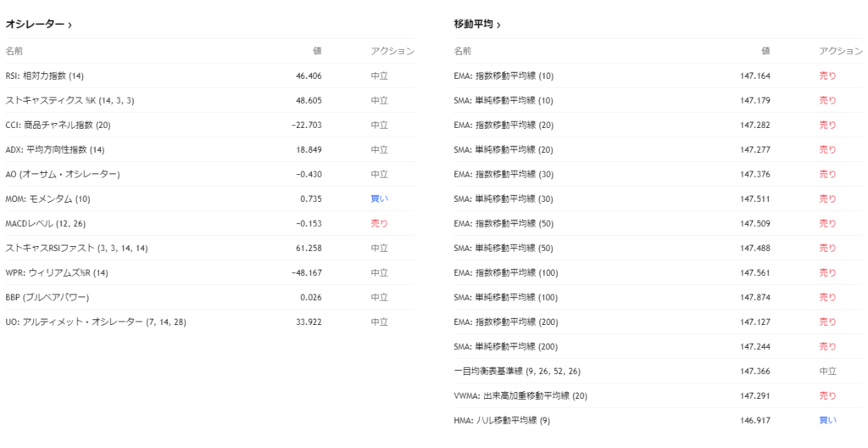Select the ADX value 18.849
Screen dimensions: 868x448
(x=308, y=149)
